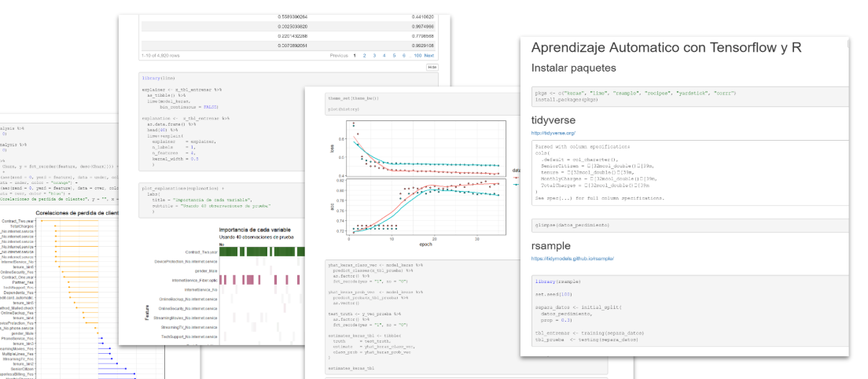Click the 'Parsed with column specification' output
This screenshot has height=379, width=868.
coord(583,146)
